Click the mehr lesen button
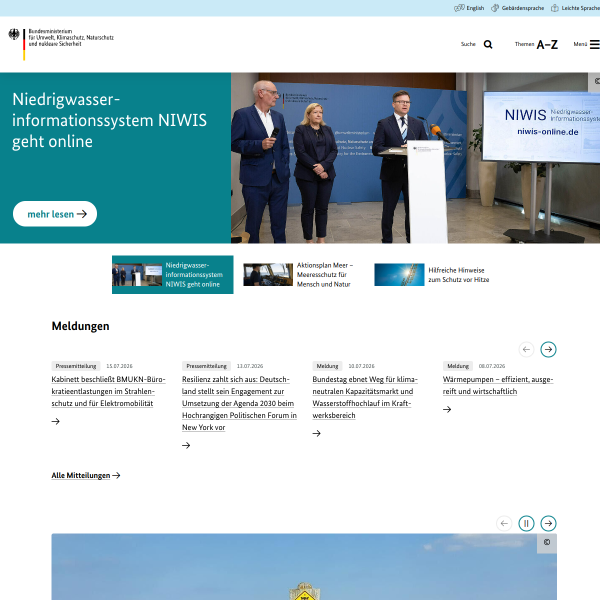 pyautogui.click(x=55, y=214)
